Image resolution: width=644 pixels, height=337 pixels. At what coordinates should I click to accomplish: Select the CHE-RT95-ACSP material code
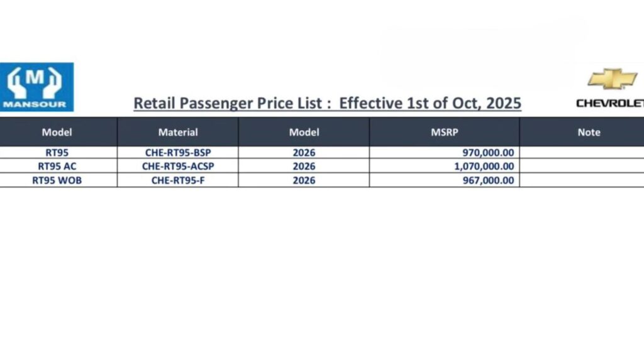pos(178,167)
